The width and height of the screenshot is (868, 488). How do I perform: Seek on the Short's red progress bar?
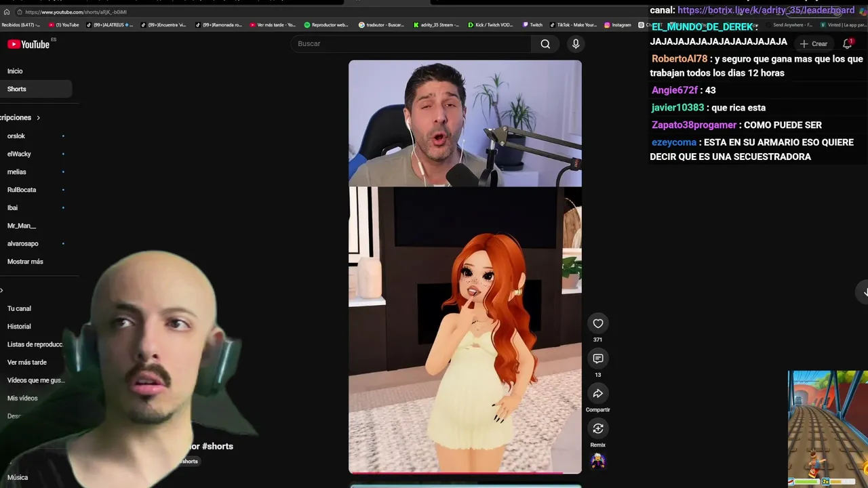(465, 472)
